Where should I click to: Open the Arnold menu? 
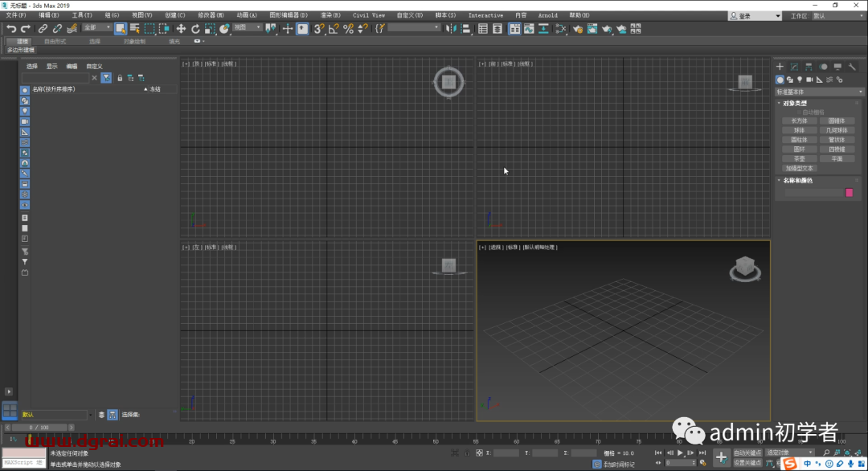coord(548,15)
